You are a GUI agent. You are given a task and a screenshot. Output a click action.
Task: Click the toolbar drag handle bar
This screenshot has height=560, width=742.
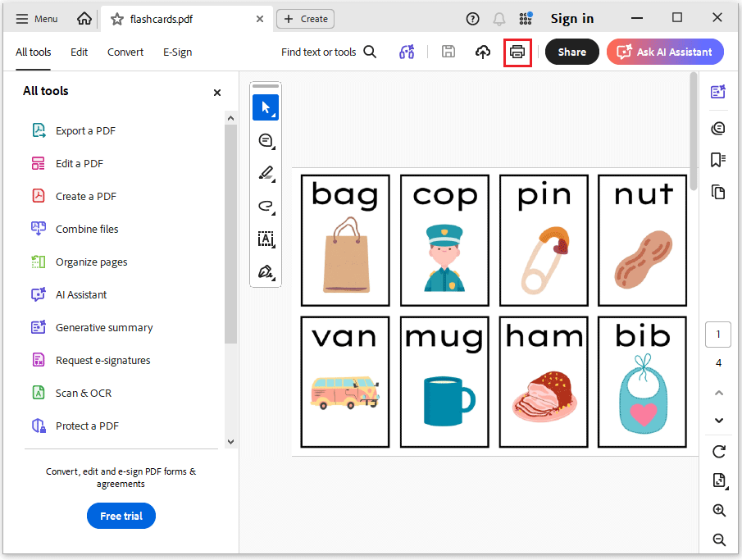point(266,86)
